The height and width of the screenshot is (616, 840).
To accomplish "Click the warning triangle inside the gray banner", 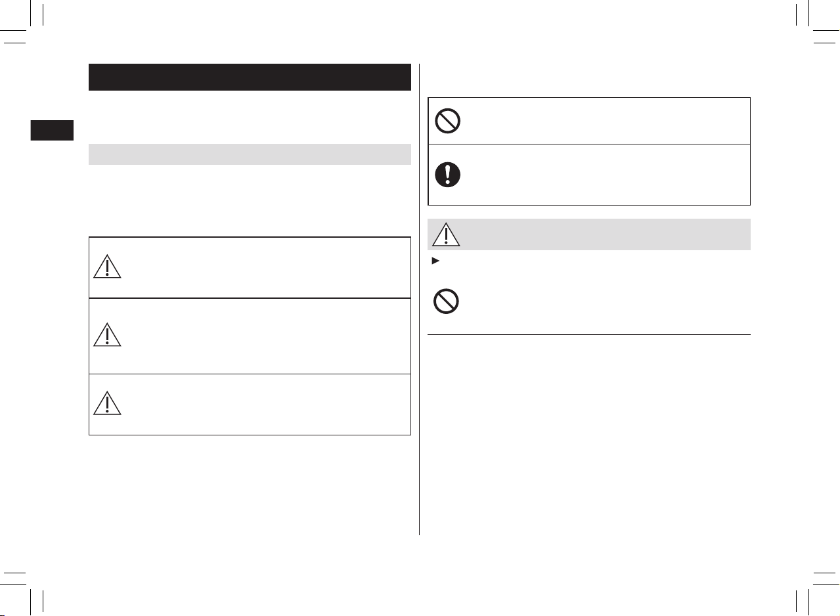I will click(x=447, y=234).
